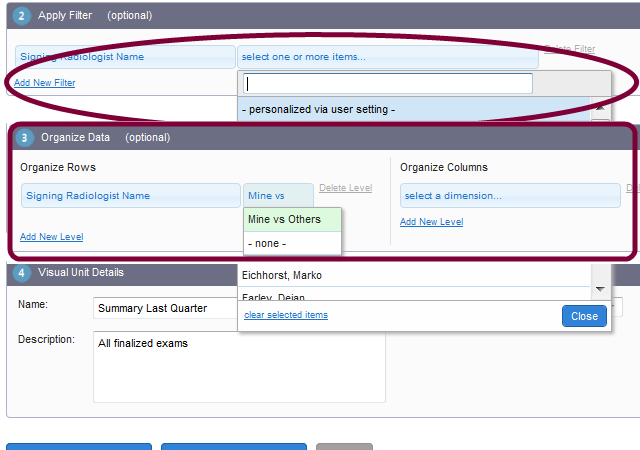
Task: Click 'Delete Level' next to Organize Rows
Action: (345, 188)
